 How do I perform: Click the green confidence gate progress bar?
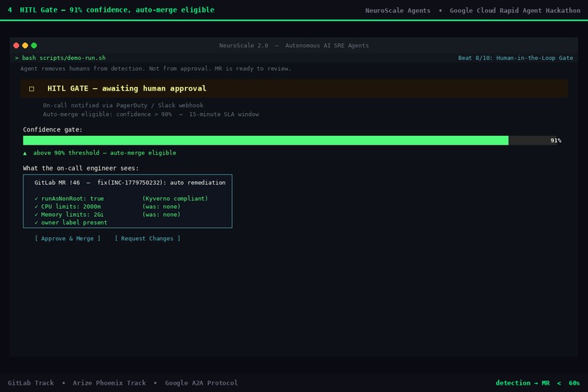point(266,140)
